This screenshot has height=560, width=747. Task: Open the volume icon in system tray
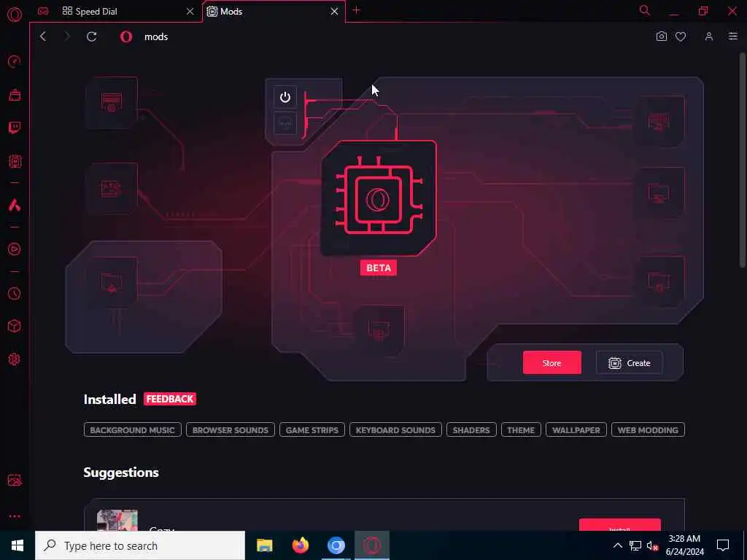(x=652, y=545)
